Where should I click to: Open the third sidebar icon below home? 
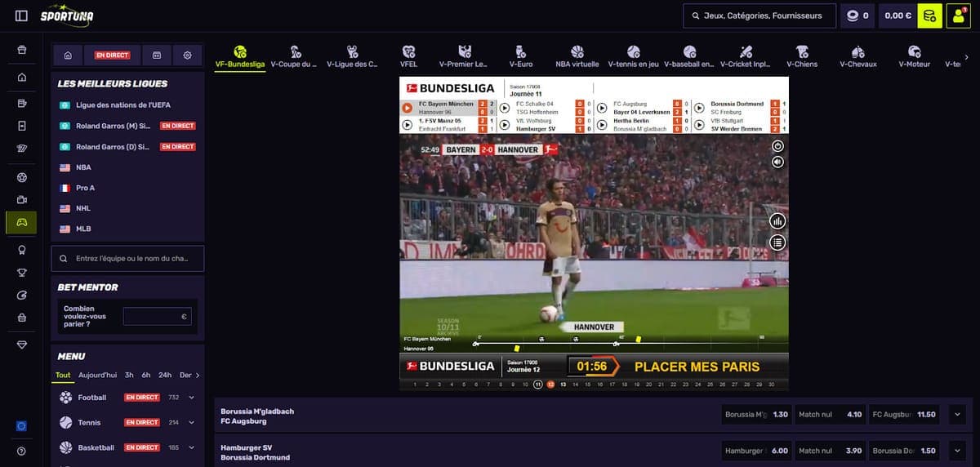[x=21, y=104]
